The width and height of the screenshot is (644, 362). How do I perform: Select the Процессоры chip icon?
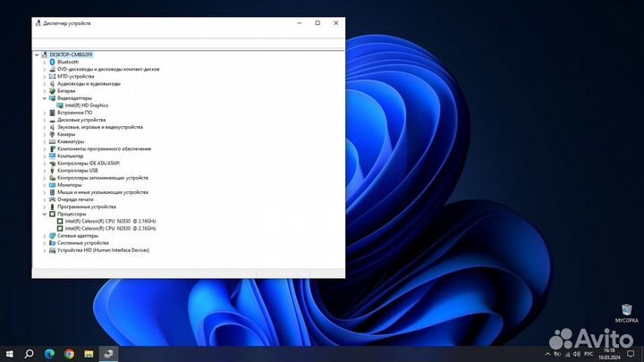click(52, 215)
